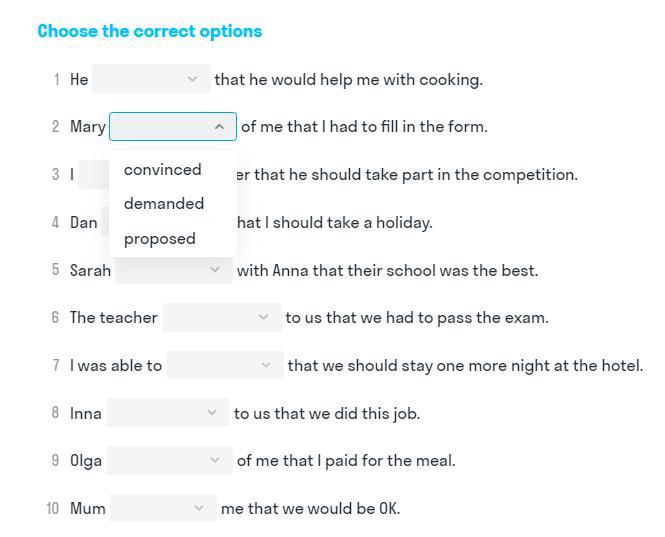665x537 pixels.
Task: Click the chevron arrow in Sarah's dropdown
Action: point(215,270)
